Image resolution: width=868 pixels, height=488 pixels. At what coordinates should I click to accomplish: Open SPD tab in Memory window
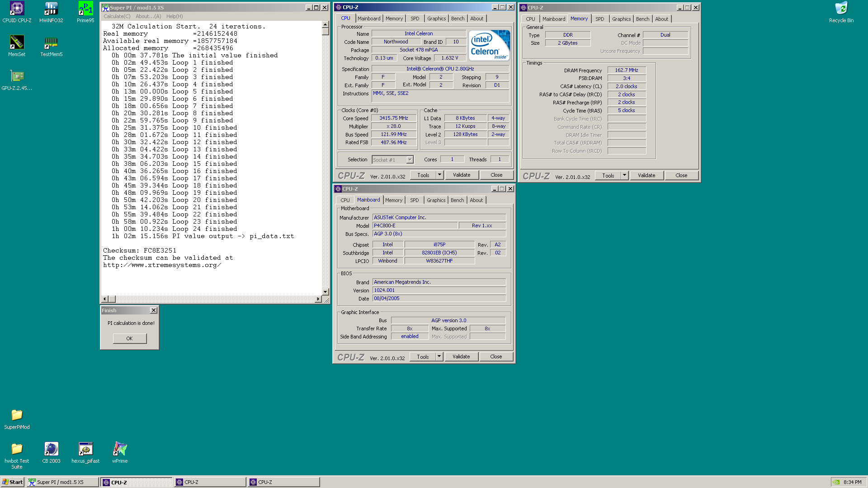pyautogui.click(x=599, y=19)
